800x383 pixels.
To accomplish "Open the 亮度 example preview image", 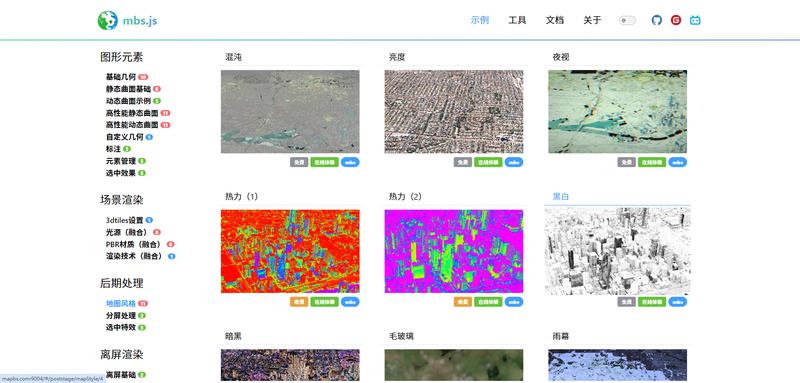I will [x=454, y=112].
